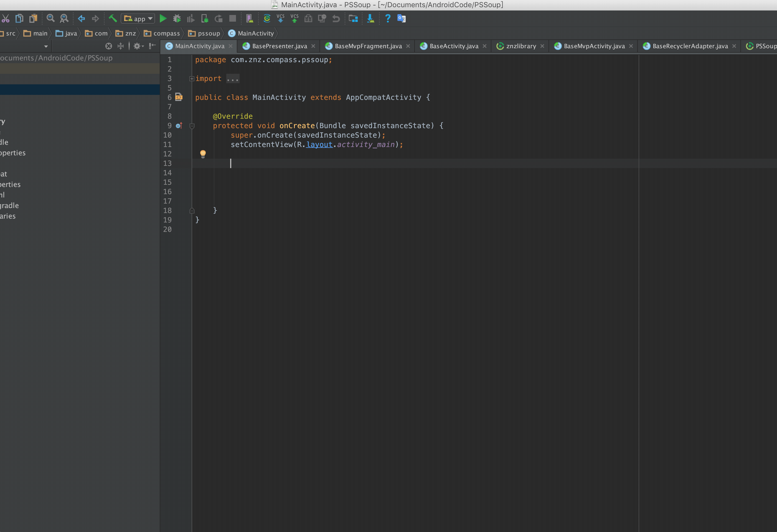
Task: Click the yellow intention lightbulb
Action: [x=203, y=153]
